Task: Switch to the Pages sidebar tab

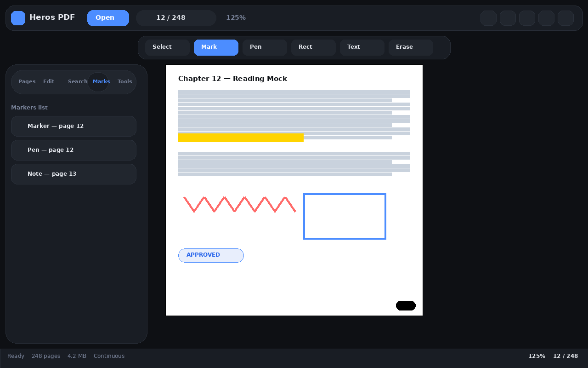Action: pyautogui.click(x=27, y=82)
